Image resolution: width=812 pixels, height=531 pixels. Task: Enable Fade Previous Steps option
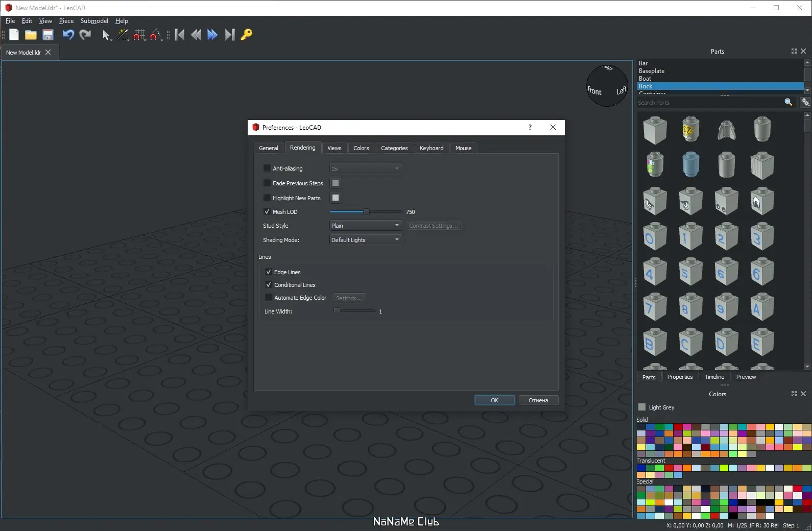pyautogui.click(x=267, y=183)
